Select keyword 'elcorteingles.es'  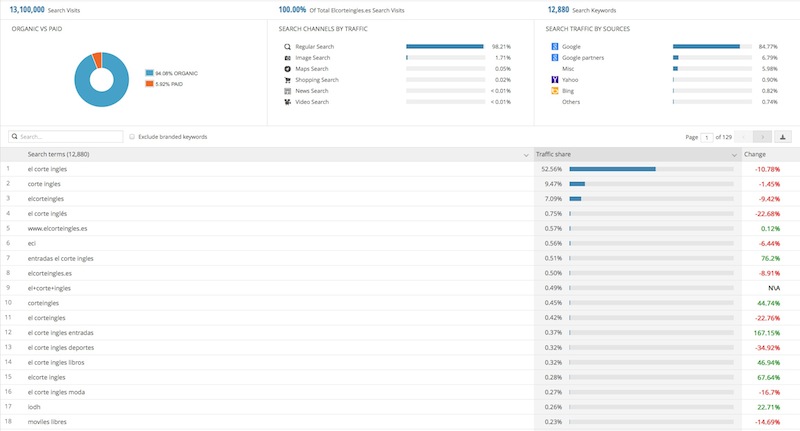49,273
